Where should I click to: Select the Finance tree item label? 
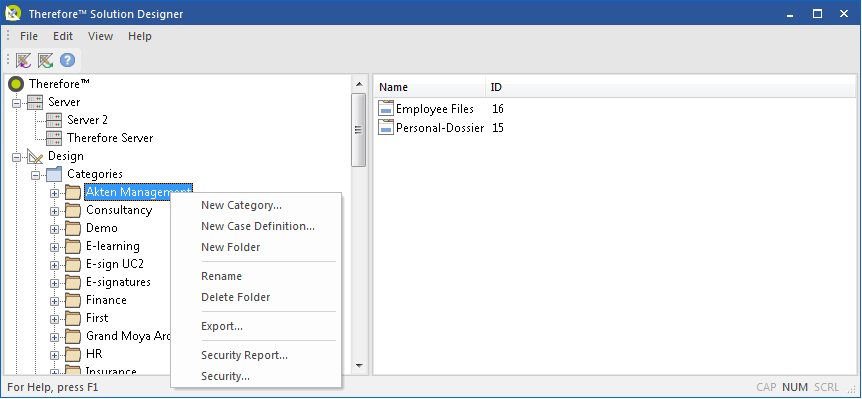click(106, 300)
